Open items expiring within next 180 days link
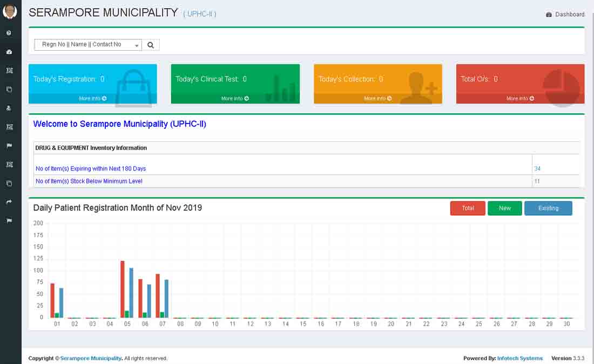Image resolution: width=594 pixels, height=364 pixels. pyautogui.click(x=91, y=169)
